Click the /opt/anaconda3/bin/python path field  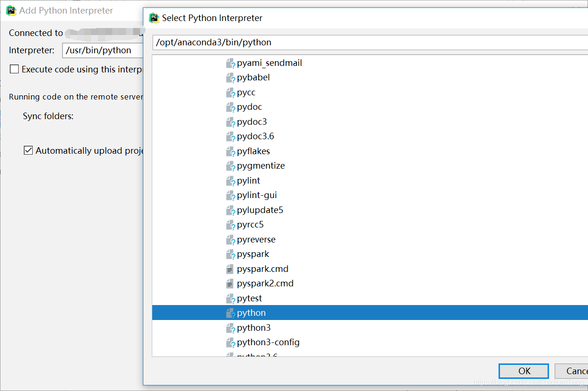click(x=370, y=42)
